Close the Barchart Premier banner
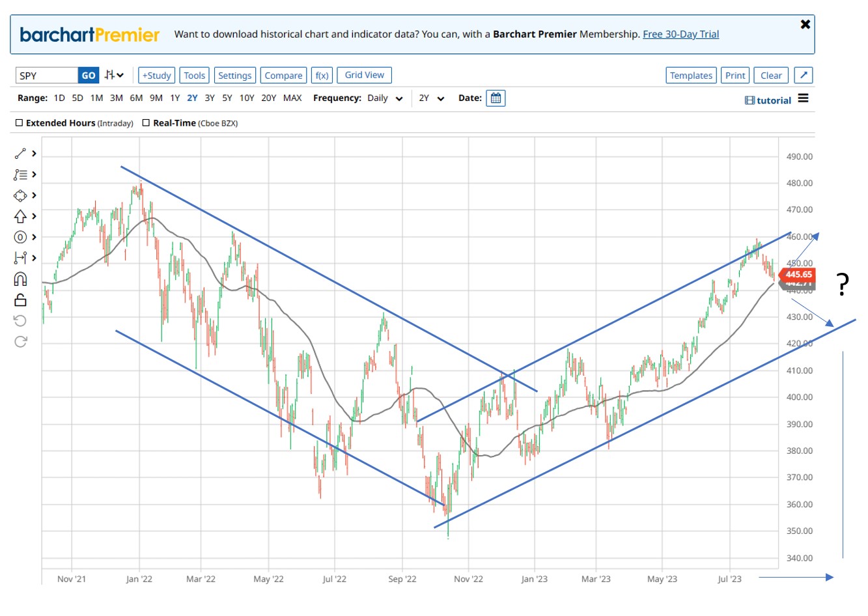868x616 pixels. coord(805,24)
